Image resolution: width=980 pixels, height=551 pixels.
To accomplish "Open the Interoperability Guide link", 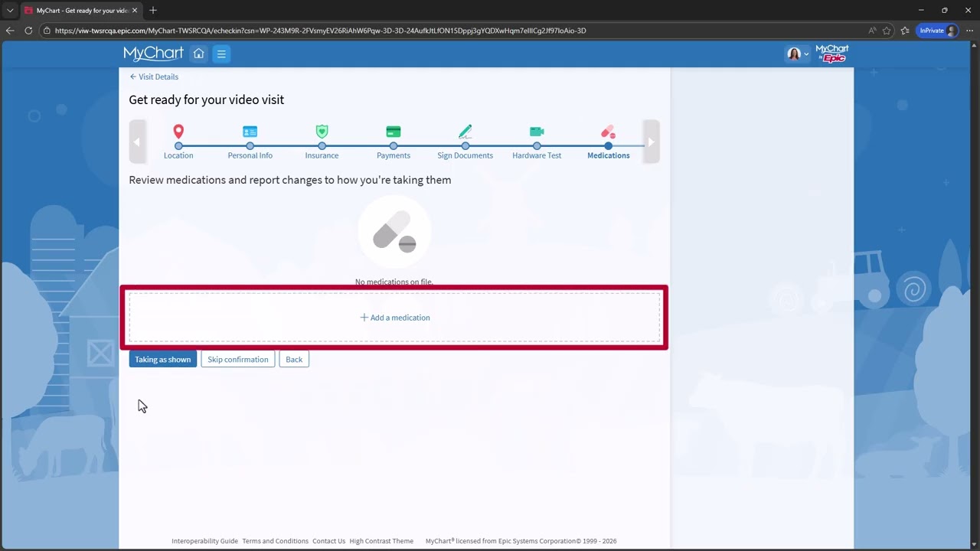I will [204, 541].
